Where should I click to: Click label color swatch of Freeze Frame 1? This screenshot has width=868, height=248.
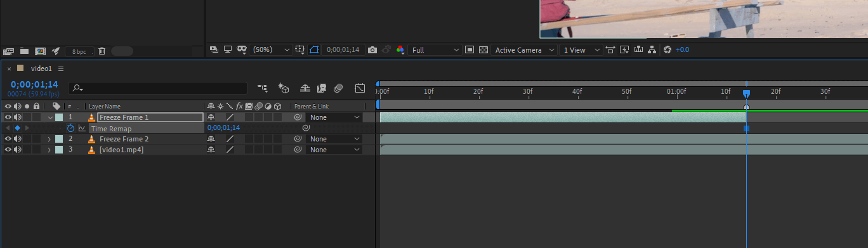(59, 117)
